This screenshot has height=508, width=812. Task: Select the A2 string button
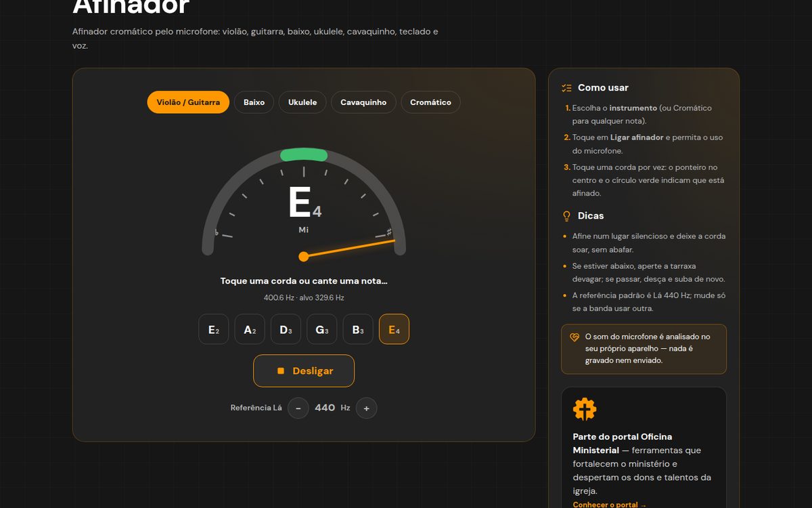click(x=250, y=330)
